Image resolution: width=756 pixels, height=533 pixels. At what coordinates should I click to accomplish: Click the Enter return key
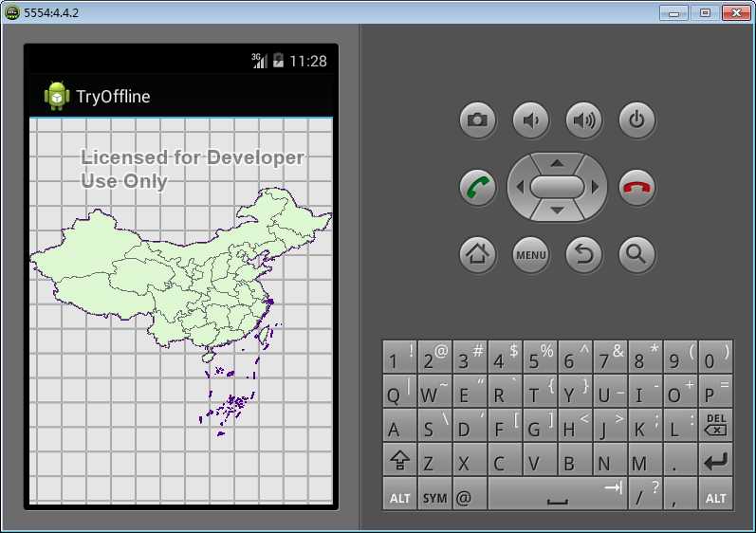715,459
